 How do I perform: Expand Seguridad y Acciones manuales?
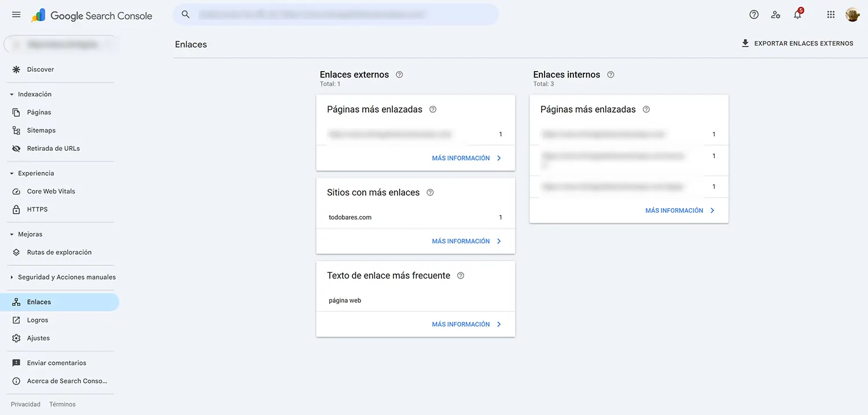(10, 277)
